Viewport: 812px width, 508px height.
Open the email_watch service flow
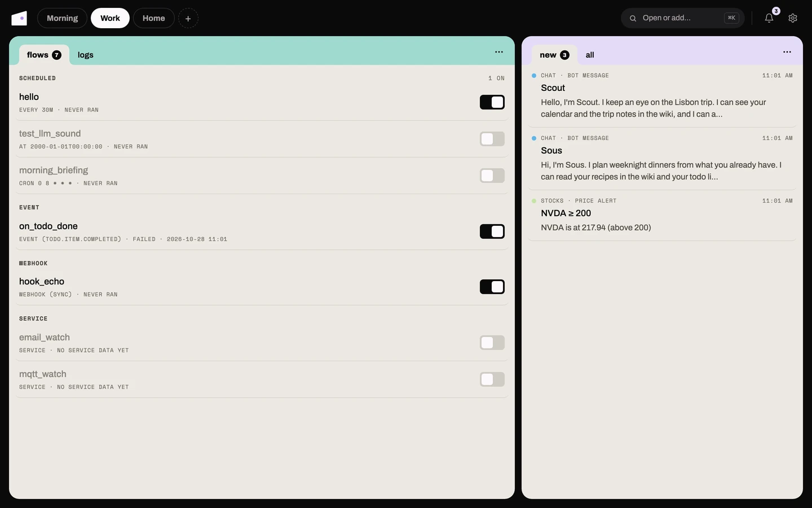click(x=45, y=338)
